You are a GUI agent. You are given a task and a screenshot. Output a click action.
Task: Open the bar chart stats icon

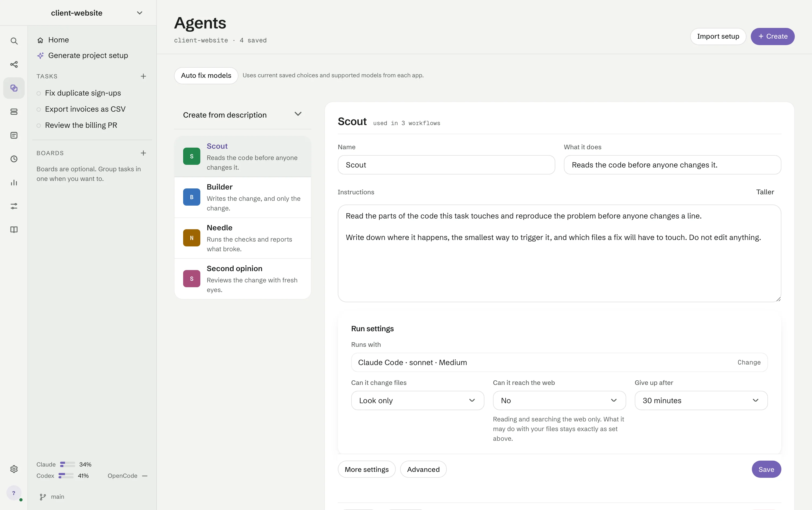[14, 182]
